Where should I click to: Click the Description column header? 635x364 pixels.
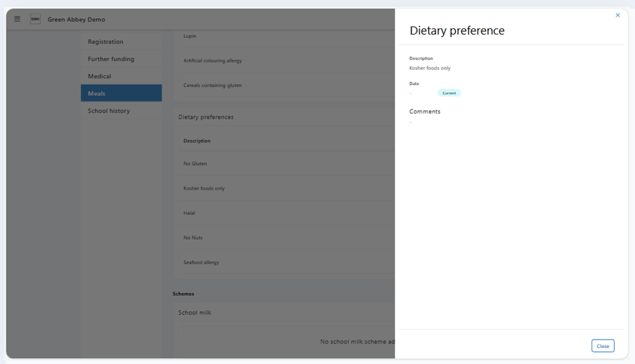(x=197, y=140)
